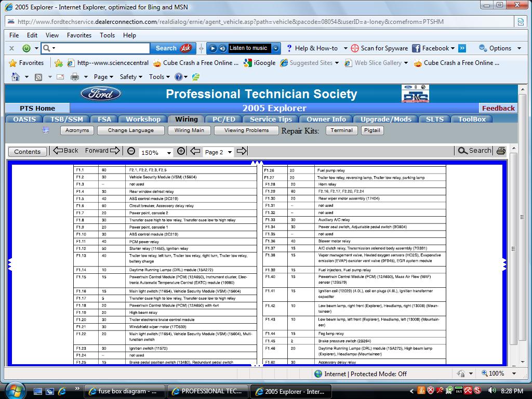The height and width of the screenshot is (399, 532).
Task: Click the address bar URL
Action: [231, 22]
